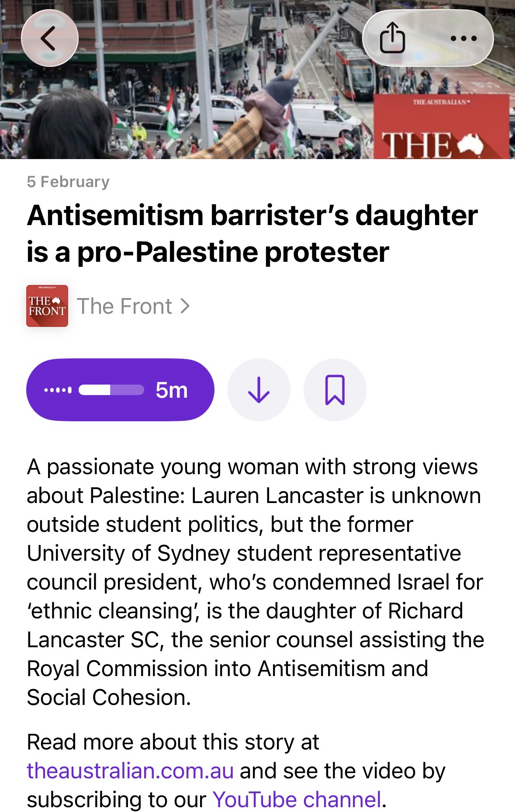515x812 pixels.
Task: Open theaustralian.com.au link
Action: 130,771
